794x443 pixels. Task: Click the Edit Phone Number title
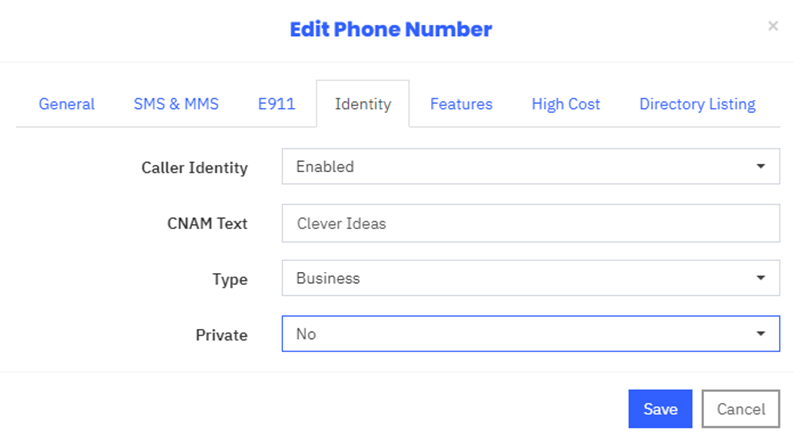[x=391, y=29]
